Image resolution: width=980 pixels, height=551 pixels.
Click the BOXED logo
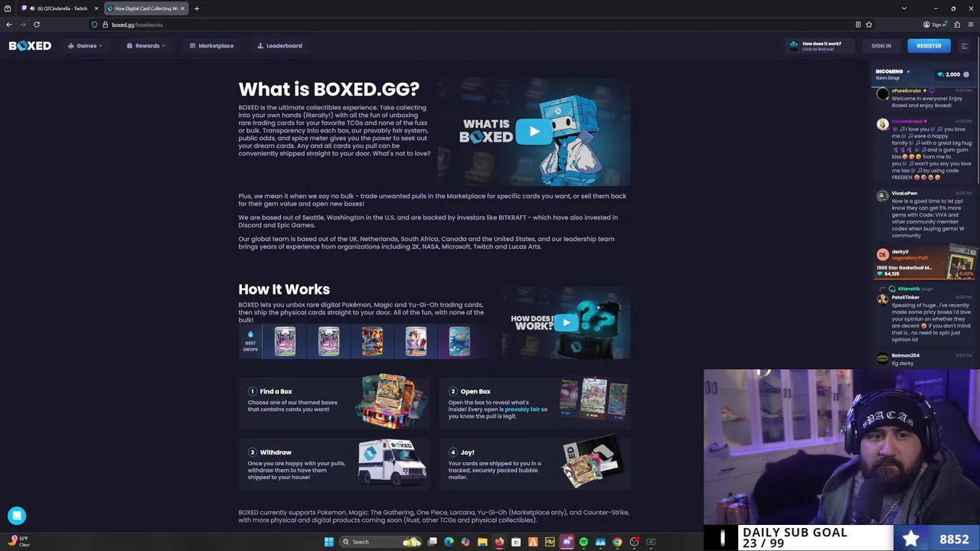coord(30,46)
